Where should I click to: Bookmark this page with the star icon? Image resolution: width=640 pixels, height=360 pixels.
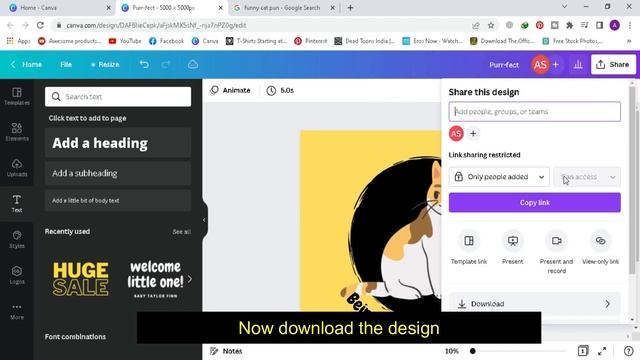pos(491,25)
